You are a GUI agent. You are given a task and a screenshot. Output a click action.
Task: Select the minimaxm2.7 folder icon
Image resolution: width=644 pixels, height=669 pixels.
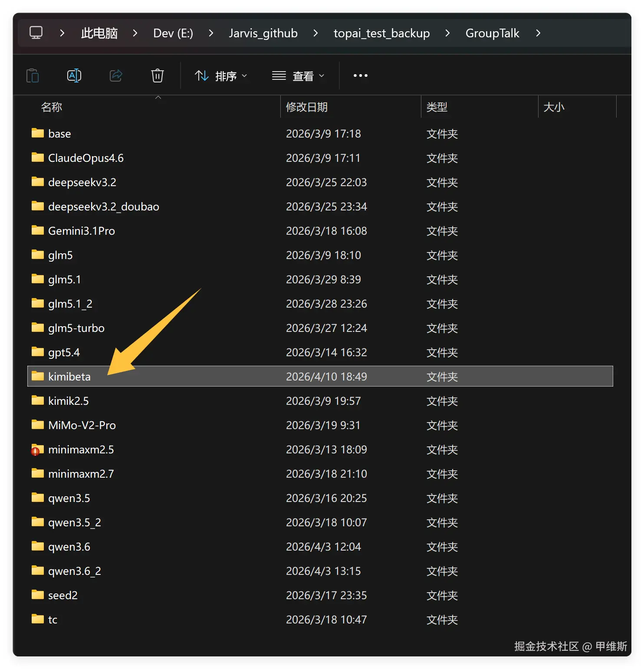(x=38, y=473)
